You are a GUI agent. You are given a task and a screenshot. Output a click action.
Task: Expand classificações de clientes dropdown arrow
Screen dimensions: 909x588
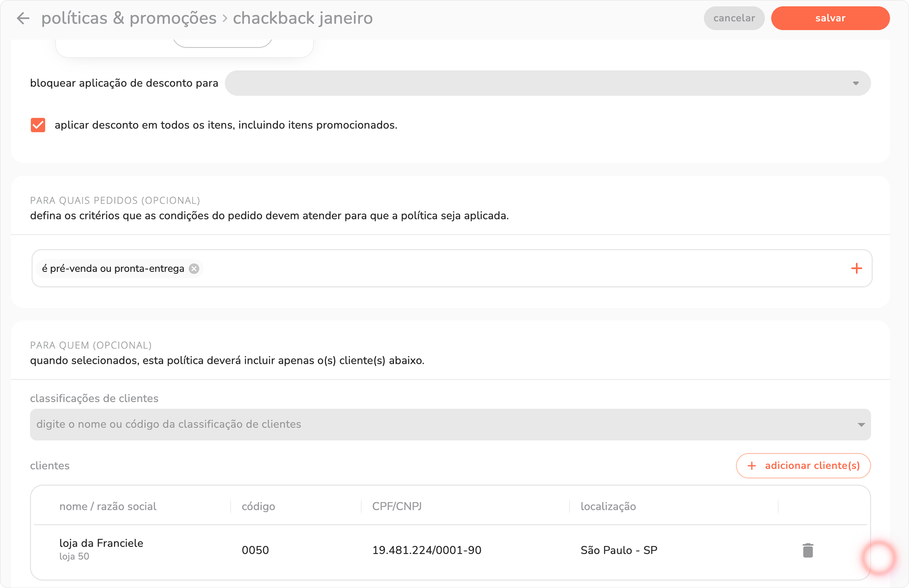point(861,425)
